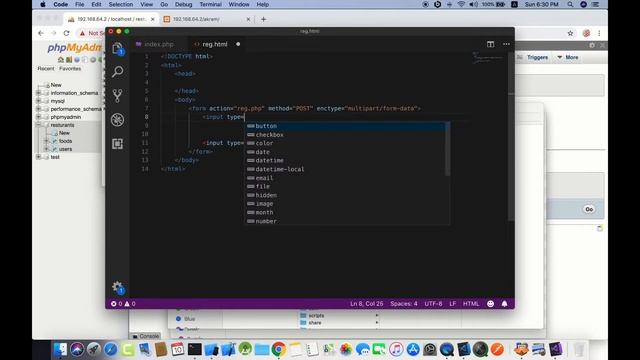Open notifications bell in the status bar
640x360 pixels.
504,304
